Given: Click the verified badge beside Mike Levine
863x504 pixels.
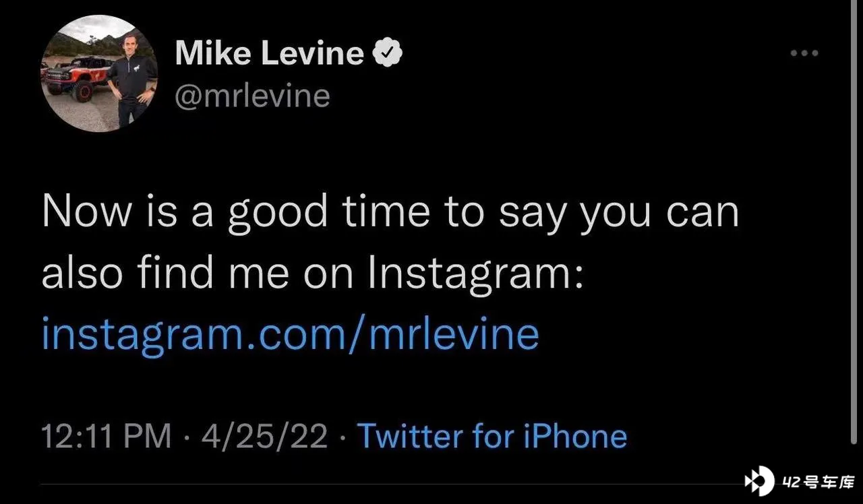Looking at the screenshot, I should (388, 53).
